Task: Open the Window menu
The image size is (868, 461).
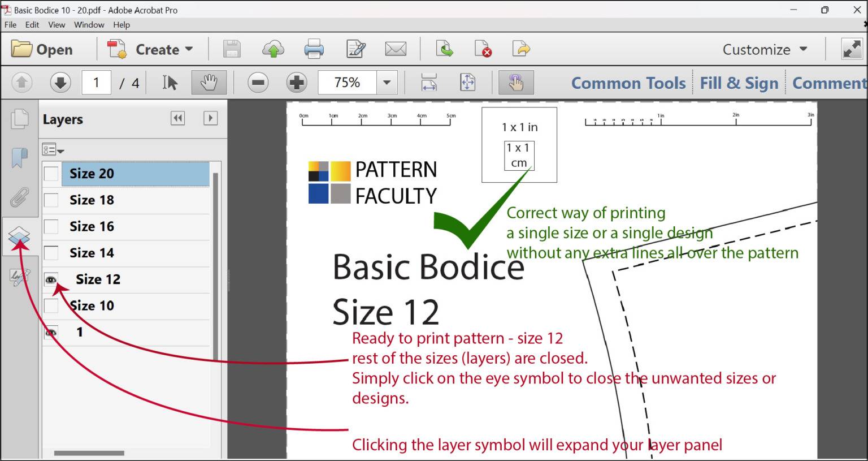Action: (x=89, y=25)
